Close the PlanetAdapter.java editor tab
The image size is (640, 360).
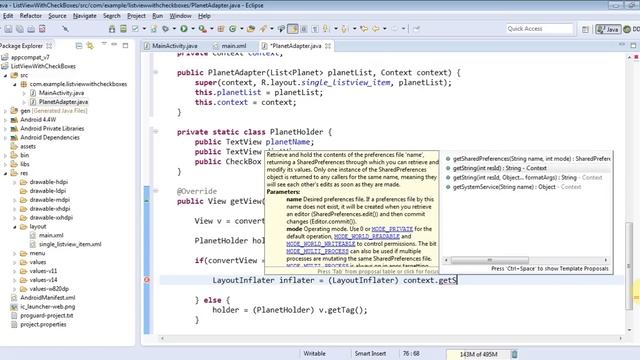(x=328, y=46)
